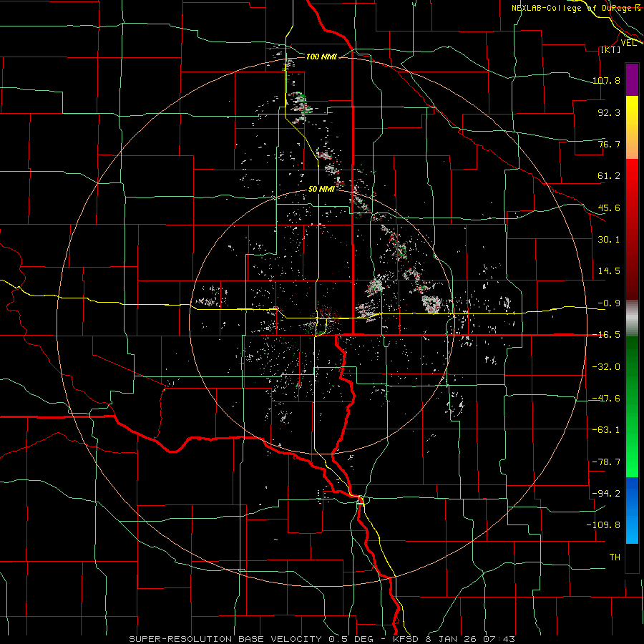Viewport: 644px width, 644px height.
Task: Select the 14.5 scale value
Action: point(609,271)
